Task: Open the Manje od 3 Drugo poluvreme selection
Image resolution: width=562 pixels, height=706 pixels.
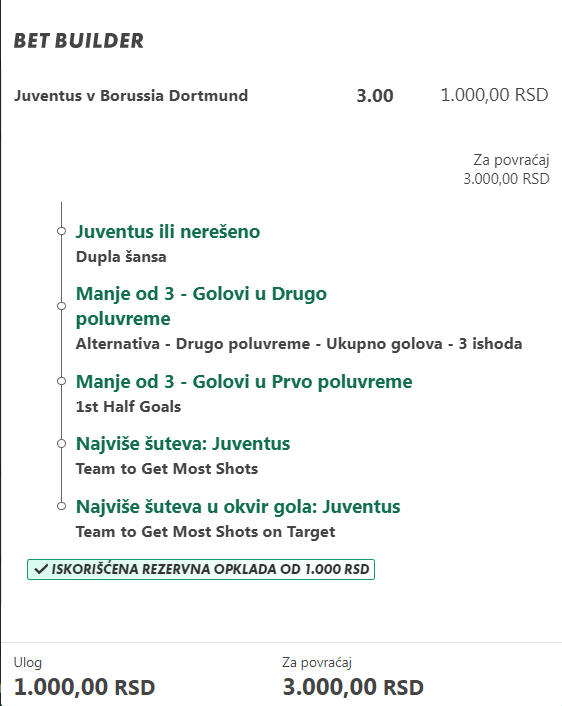Action: (x=201, y=306)
